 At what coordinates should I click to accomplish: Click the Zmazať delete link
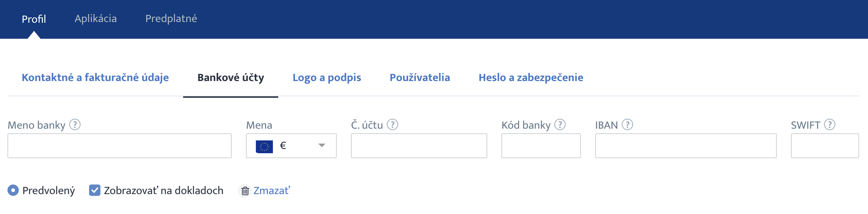click(x=272, y=191)
